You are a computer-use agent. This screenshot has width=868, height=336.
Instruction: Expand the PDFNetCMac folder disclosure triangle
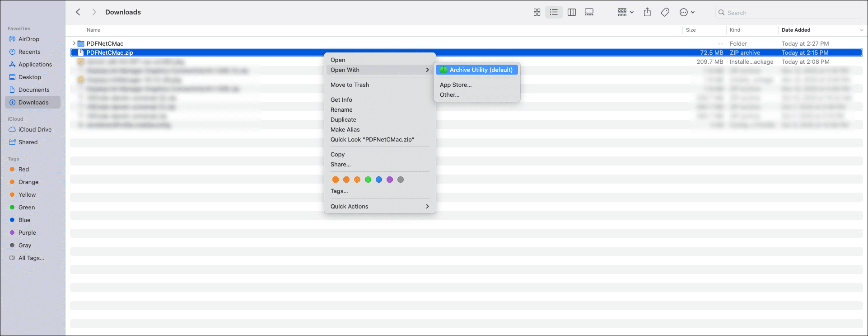(74, 43)
